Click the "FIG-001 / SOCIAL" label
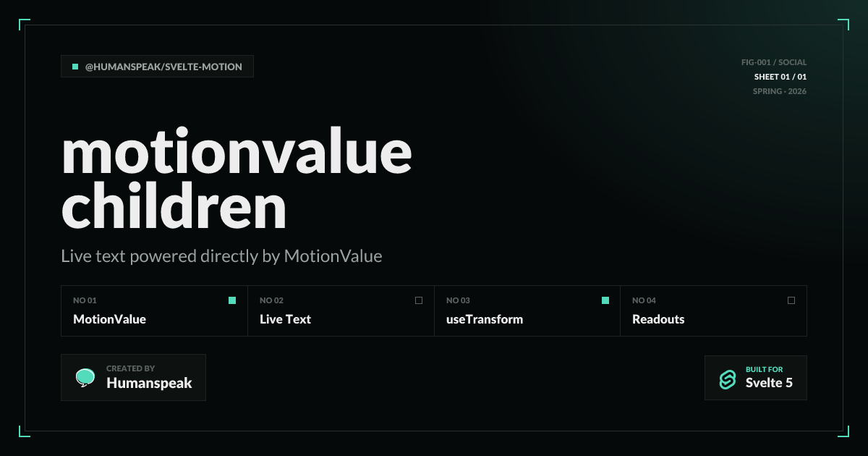This screenshot has height=456, width=868. 774,62
